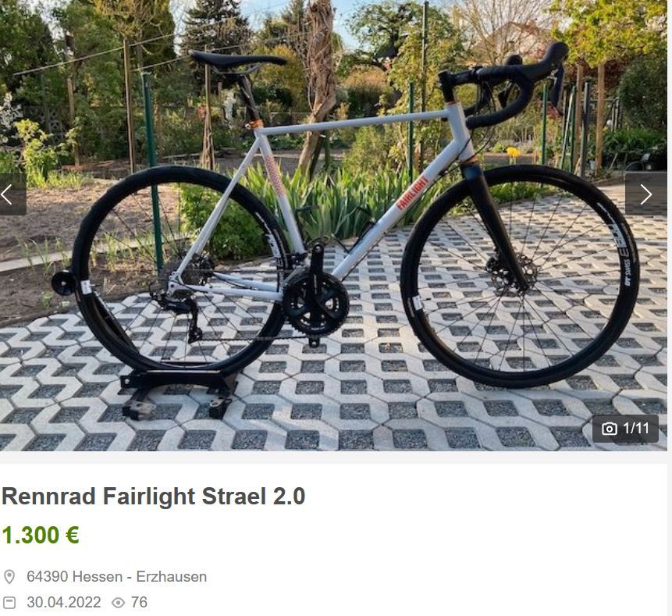
Task: Click the 76 views count
Action: [x=139, y=602]
